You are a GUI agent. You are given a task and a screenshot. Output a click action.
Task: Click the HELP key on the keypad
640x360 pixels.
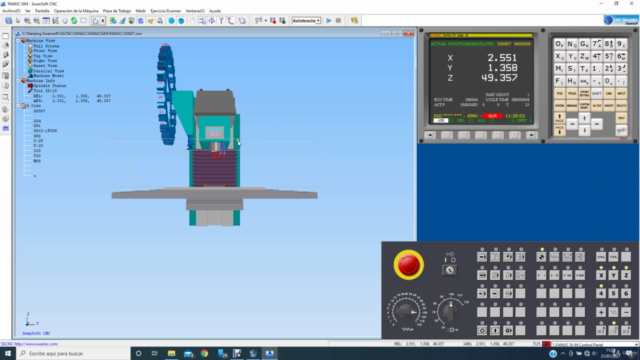621,118
